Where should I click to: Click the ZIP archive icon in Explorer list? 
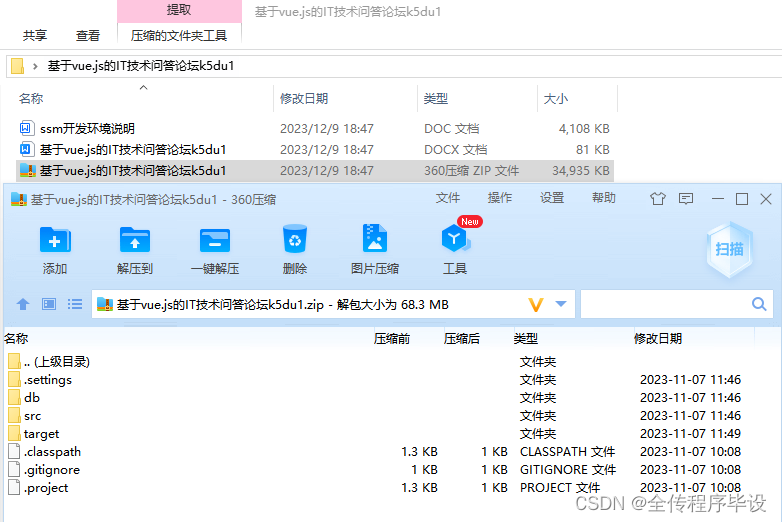27,170
